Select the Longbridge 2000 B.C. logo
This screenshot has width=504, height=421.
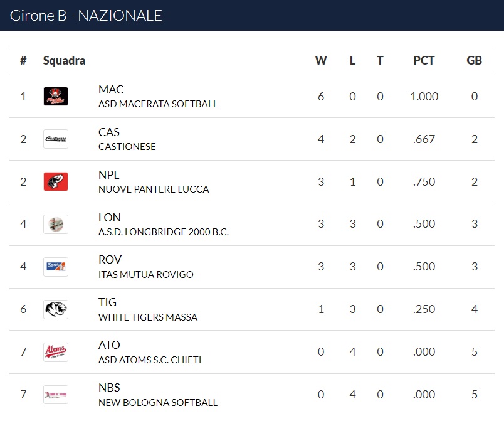click(x=56, y=224)
